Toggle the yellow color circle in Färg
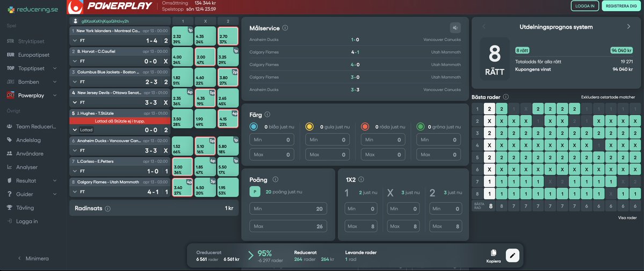Screen dimensions: 644x271 (x=310, y=127)
